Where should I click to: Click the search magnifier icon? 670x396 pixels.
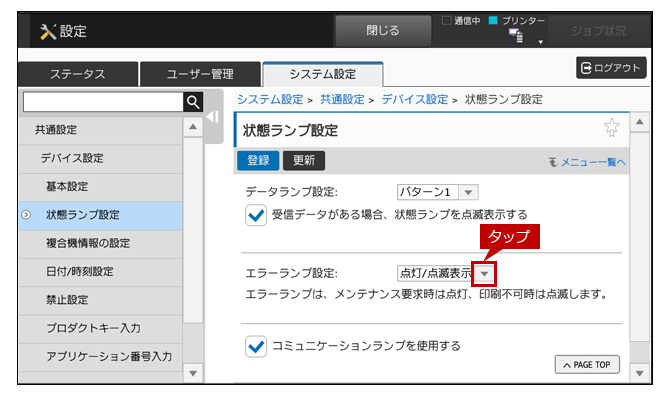pos(193,102)
